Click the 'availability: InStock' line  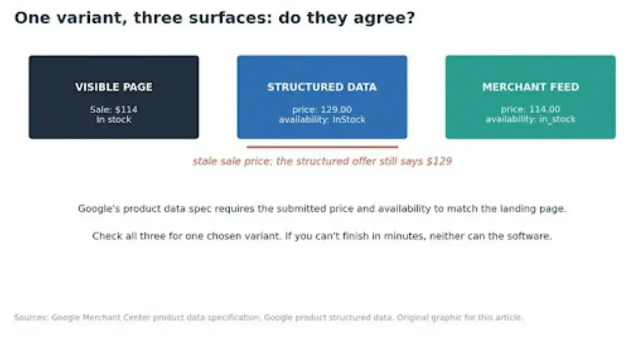point(322,120)
